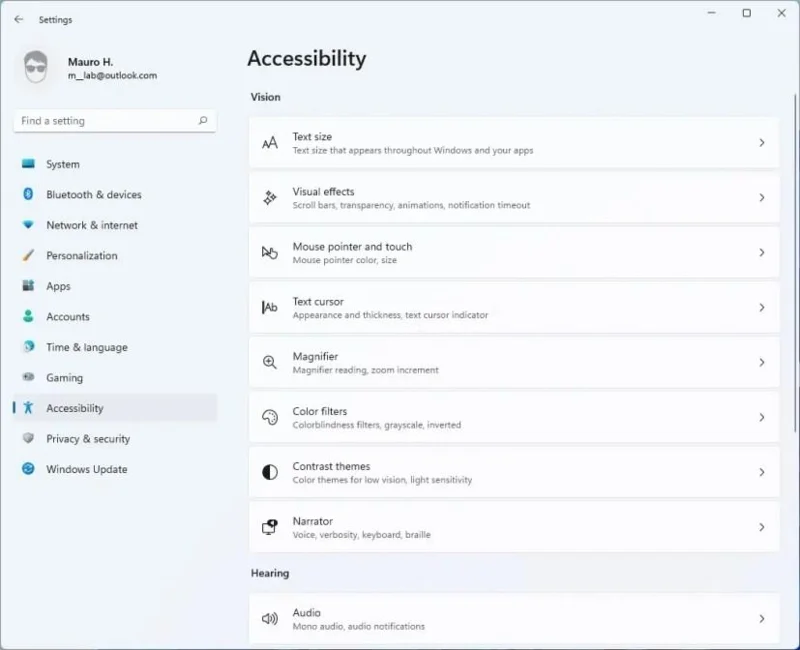The height and width of the screenshot is (650, 800).
Task: Click the Text cursor Ab icon
Action: tap(269, 307)
